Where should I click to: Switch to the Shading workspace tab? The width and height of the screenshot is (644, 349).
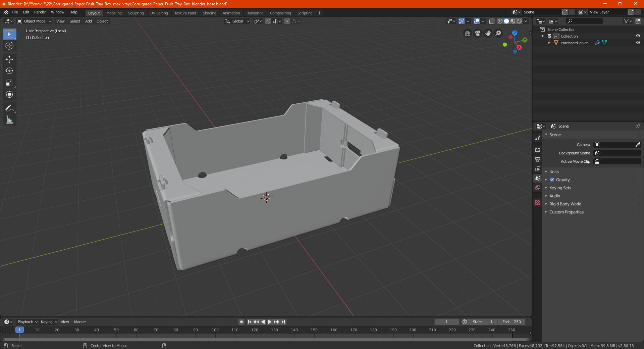click(209, 13)
